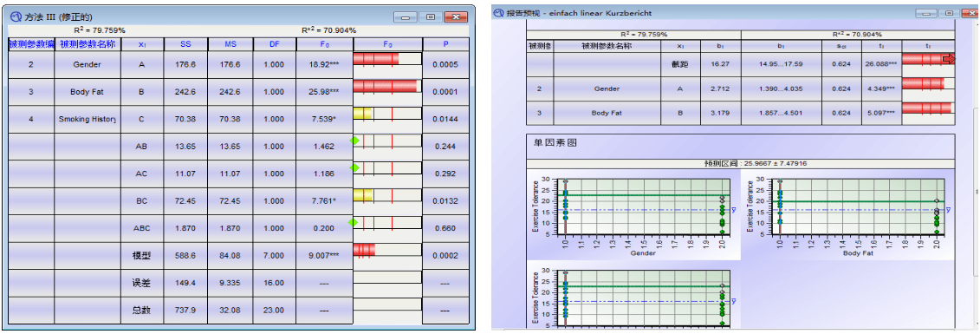Click the green diamond marker in ABC row
This screenshot has width=980, height=334.
[x=354, y=223]
